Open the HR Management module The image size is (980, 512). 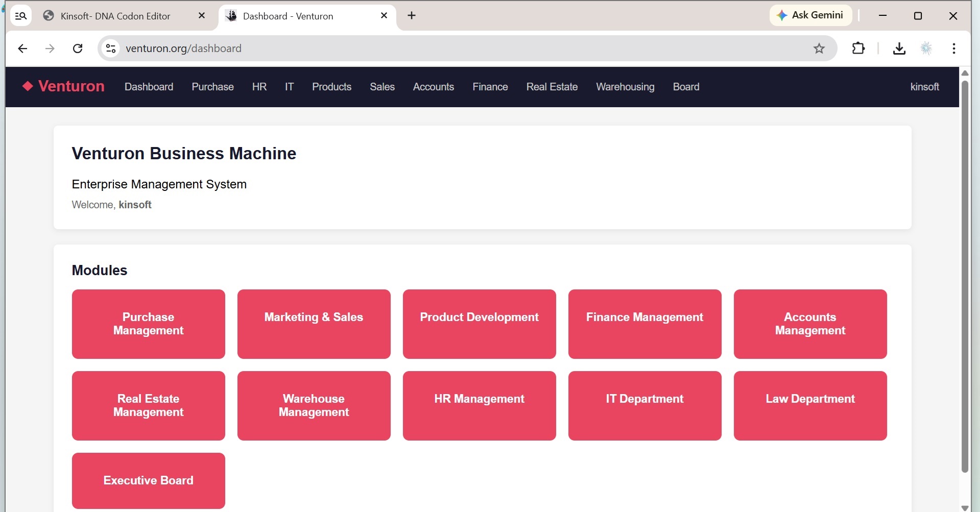[480, 406]
